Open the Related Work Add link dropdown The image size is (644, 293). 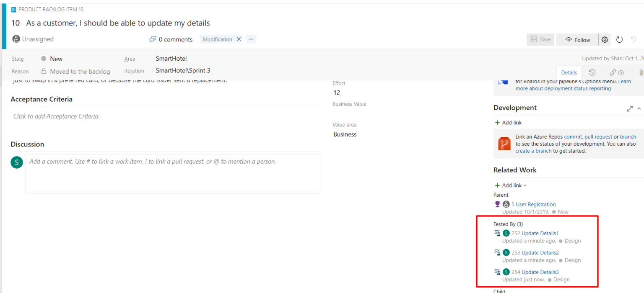coord(511,185)
